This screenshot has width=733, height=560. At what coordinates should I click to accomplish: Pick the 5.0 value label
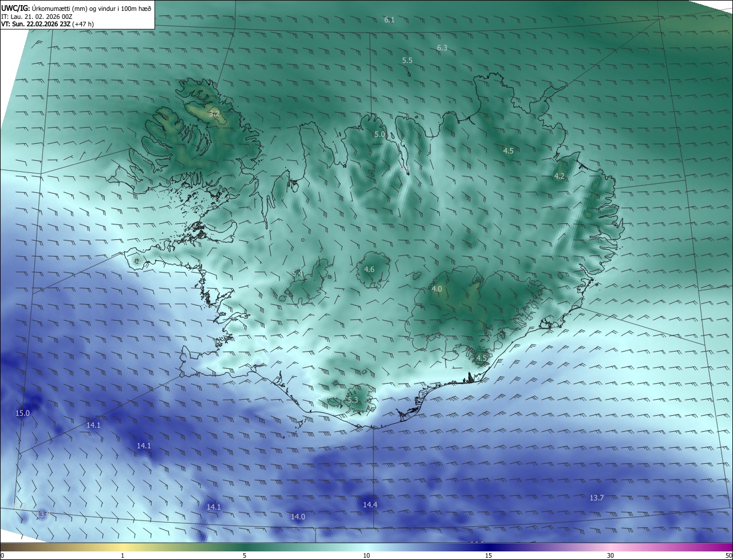pyautogui.click(x=380, y=135)
